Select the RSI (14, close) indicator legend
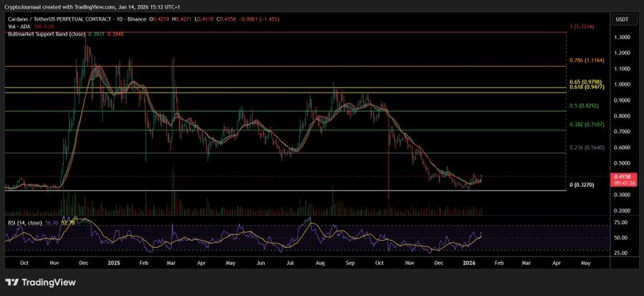 pyautogui.click(x=24, y=222)
